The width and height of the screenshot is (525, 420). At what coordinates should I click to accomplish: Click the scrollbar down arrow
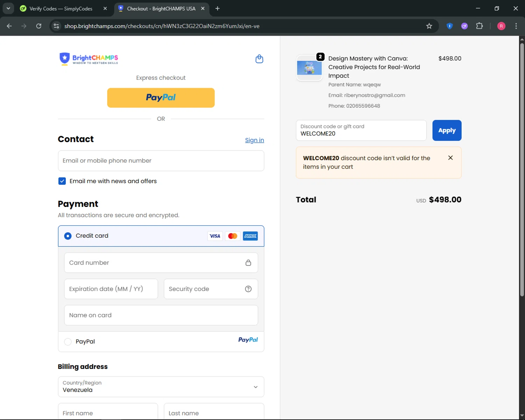click(x=522, y=416)
